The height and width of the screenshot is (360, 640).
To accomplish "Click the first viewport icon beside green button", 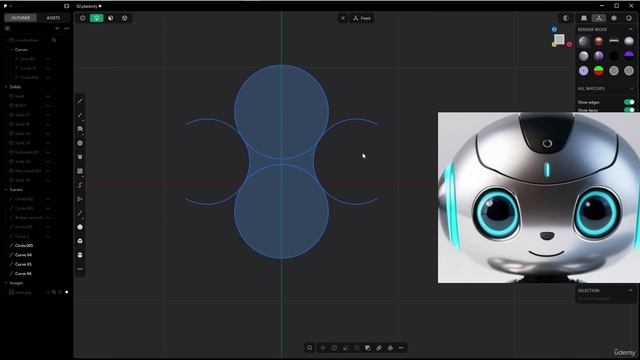I will pos(82,18).
